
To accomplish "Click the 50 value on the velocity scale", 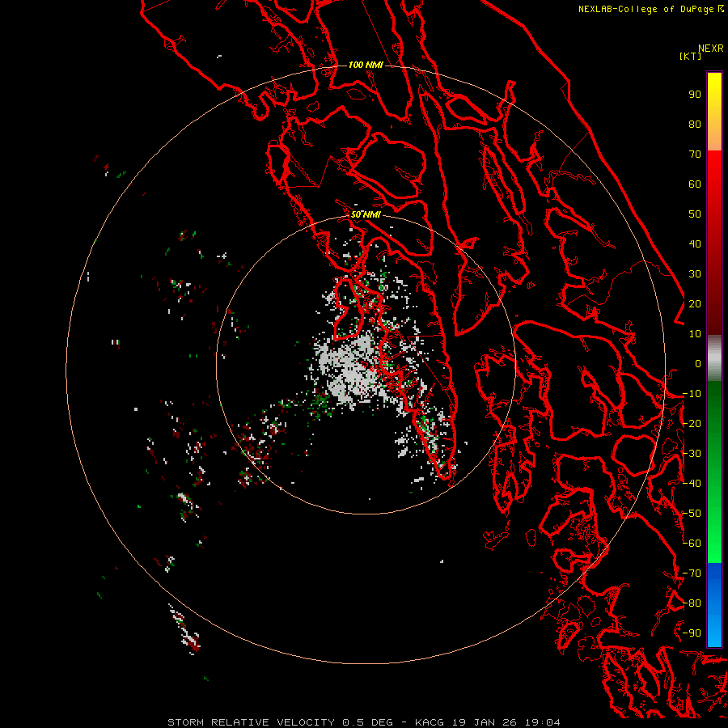I will tap(695, 214).
